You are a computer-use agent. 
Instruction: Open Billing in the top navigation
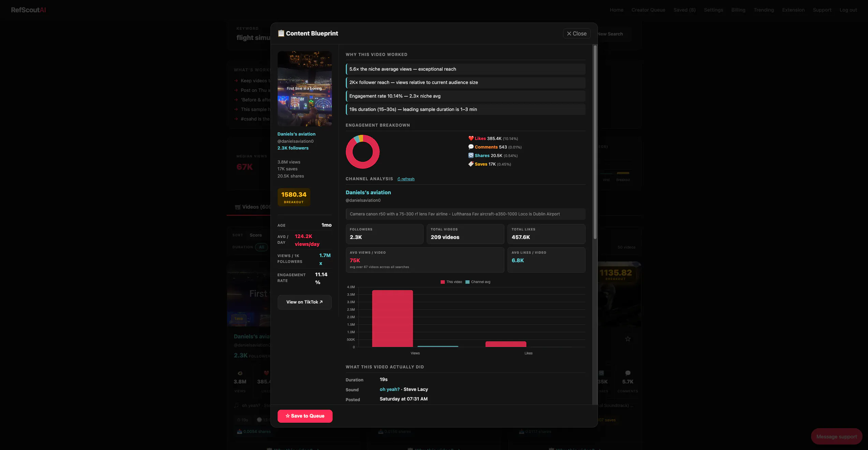[738, 10]
